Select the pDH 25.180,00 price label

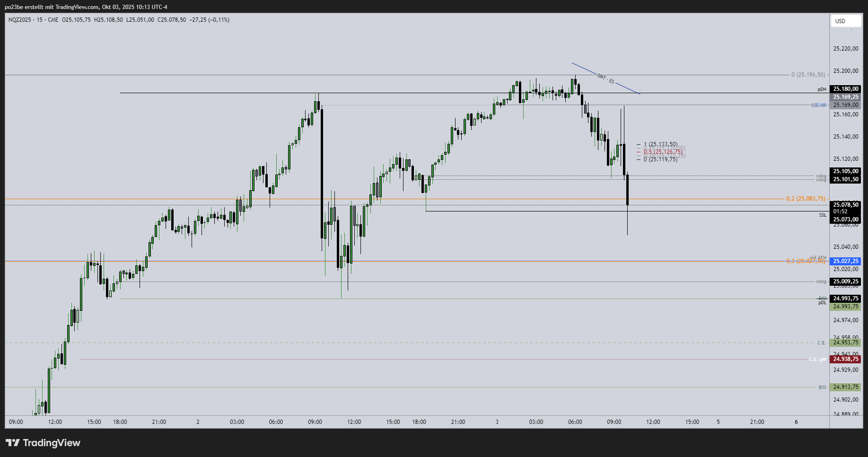[x=845, y=89]
